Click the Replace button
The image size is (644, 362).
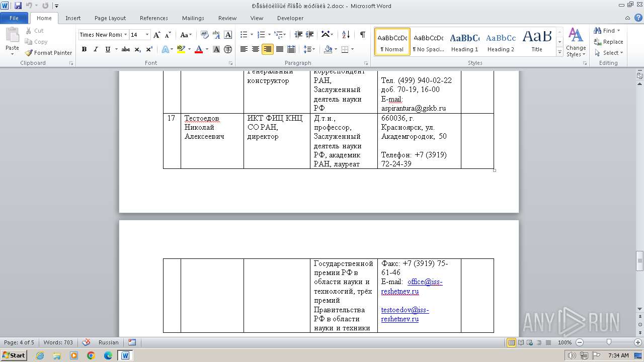[x=608, y=42]
